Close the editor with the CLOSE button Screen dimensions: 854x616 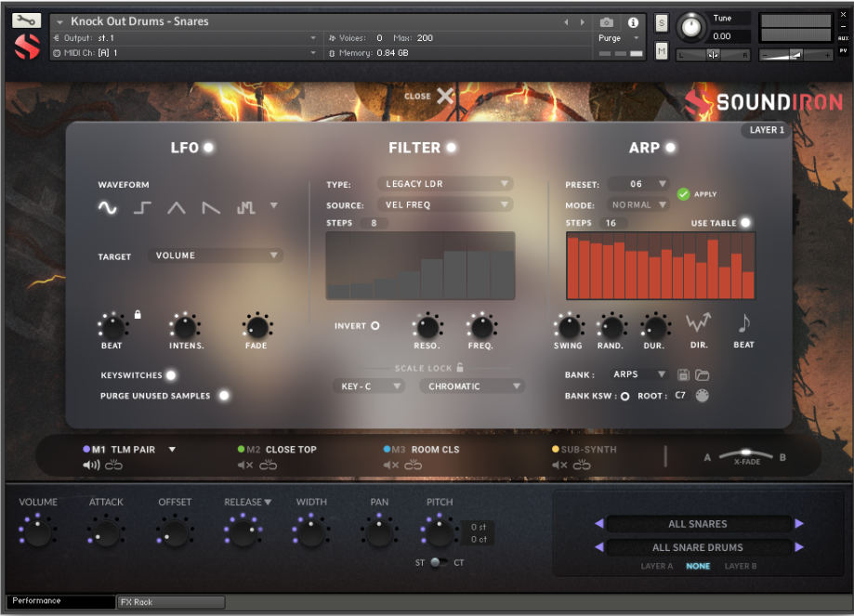[426, 96]
